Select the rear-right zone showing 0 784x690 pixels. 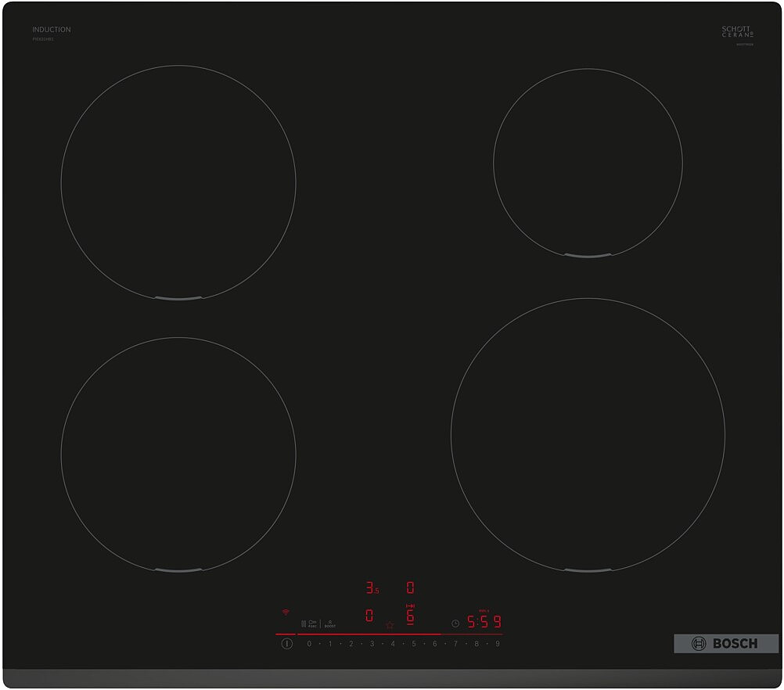pos(410,588)
